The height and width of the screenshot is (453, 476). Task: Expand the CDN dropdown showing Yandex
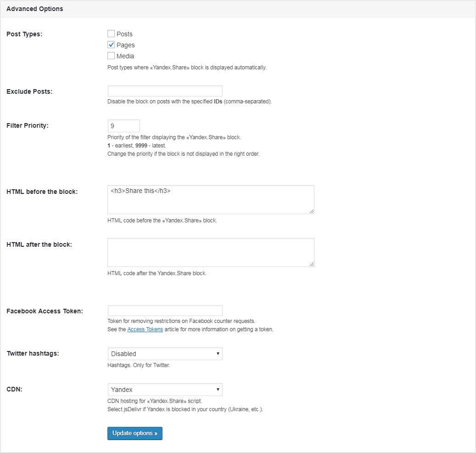coord(165,390)
